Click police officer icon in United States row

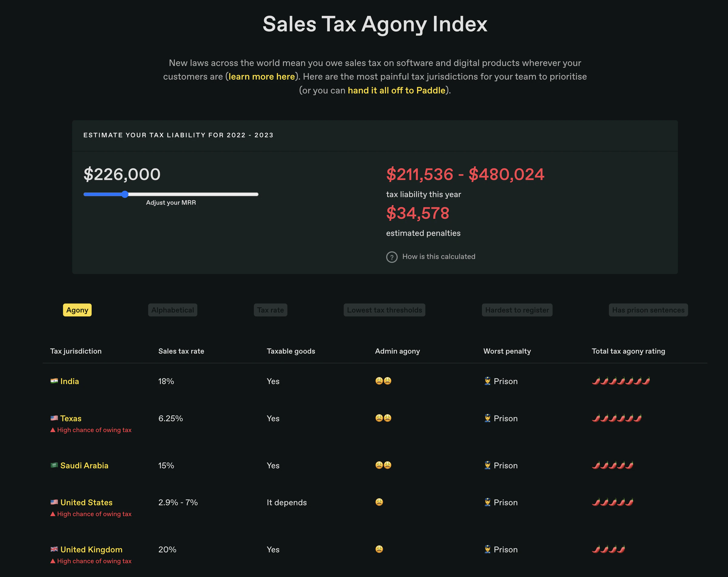click(x=487, y=502)
